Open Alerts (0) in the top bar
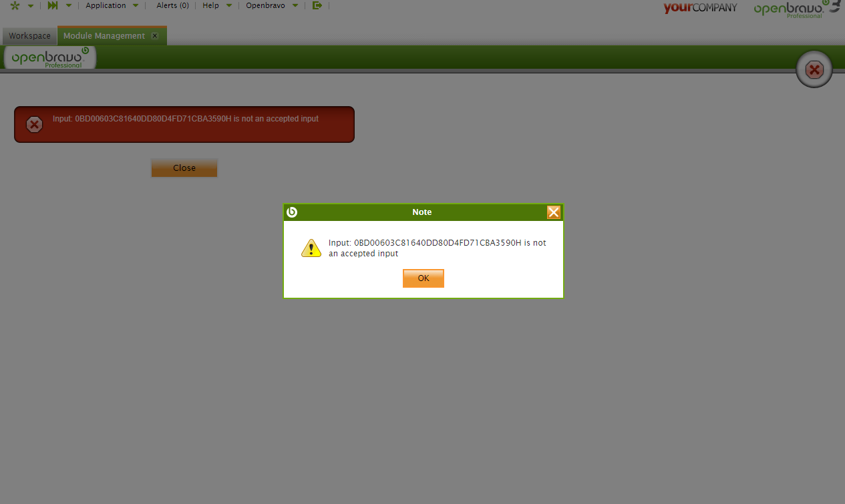Viewport: 845px width, 504px height. pos(172,5)
